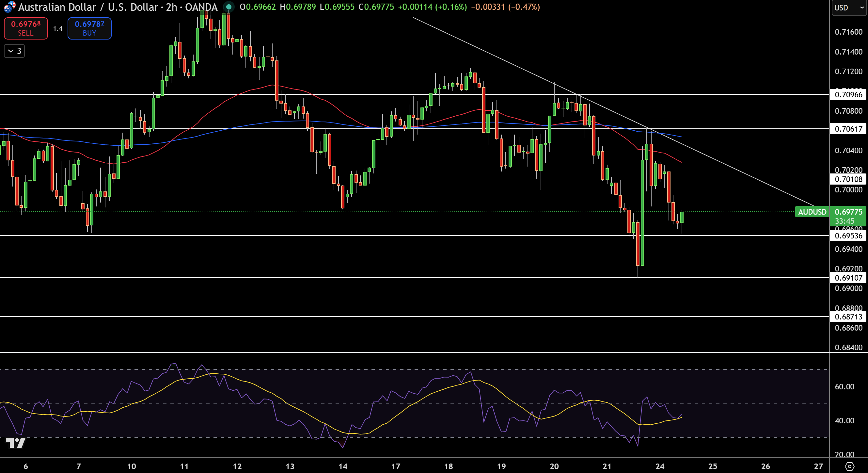Select horizontal line price label 0.70617

(848, 129)
